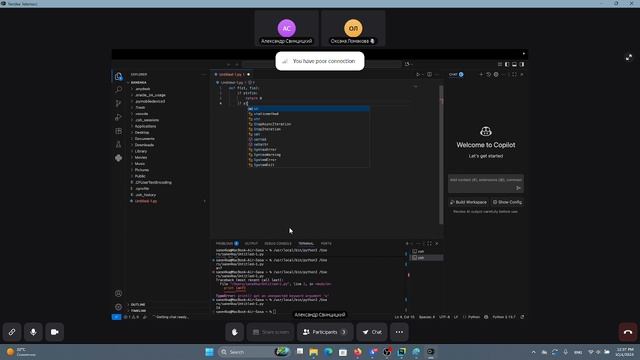
Task: Focus the Copilot chat input field
Action: click(486, 180)
